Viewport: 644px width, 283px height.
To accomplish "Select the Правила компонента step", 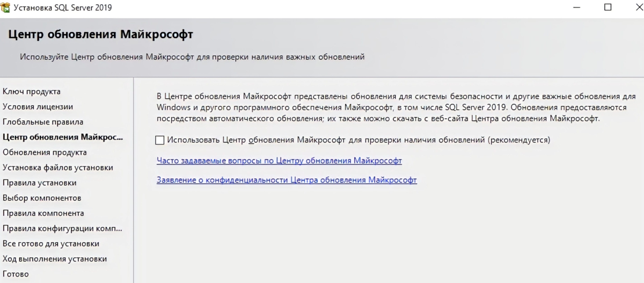I will tap(43, 213).
